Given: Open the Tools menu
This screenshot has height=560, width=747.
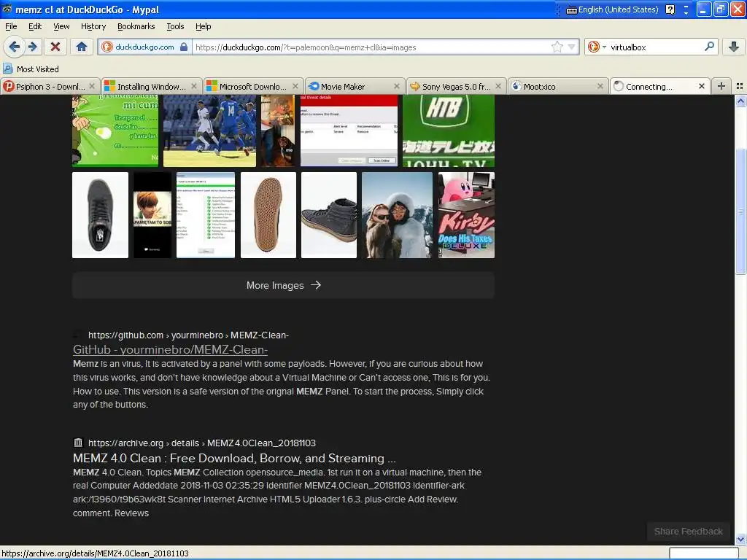Looking at the screenshot, I should [x=175, y=26].
